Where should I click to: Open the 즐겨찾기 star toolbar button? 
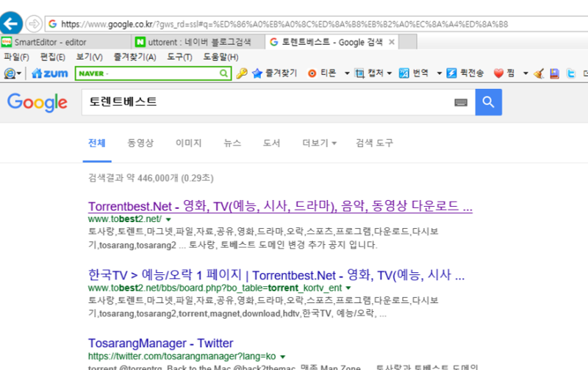(x=274, y=73)
